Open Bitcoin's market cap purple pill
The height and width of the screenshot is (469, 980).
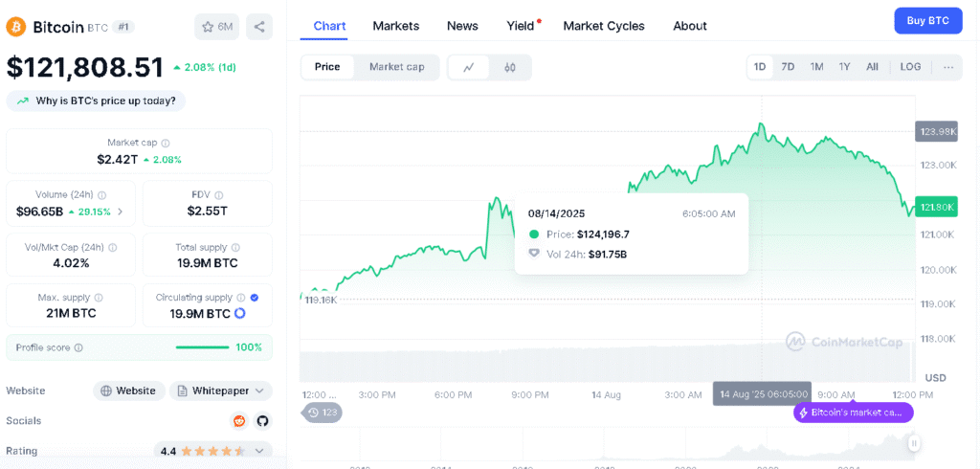[x=853, y=413]
